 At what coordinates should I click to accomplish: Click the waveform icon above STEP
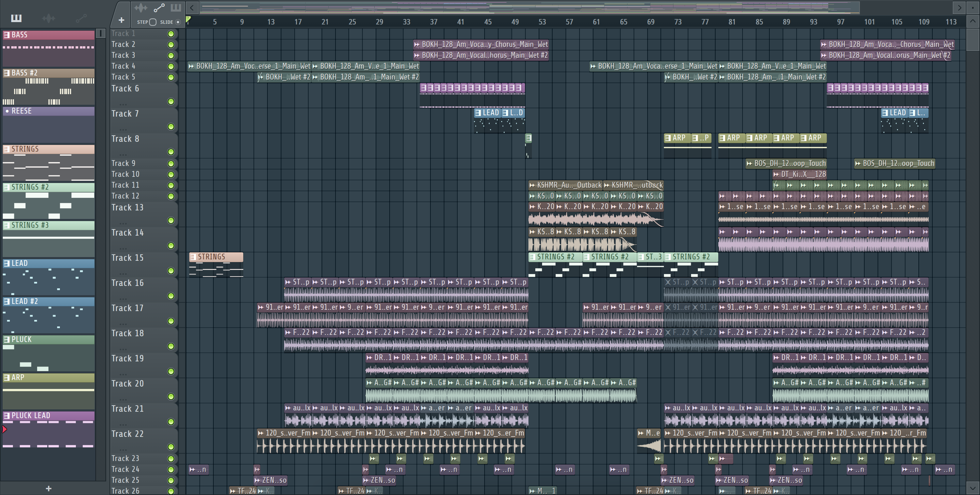[141, 7]
